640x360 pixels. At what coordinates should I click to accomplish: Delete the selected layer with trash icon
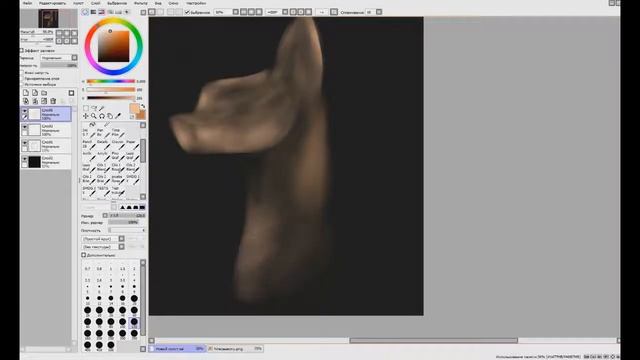[53, 101]
